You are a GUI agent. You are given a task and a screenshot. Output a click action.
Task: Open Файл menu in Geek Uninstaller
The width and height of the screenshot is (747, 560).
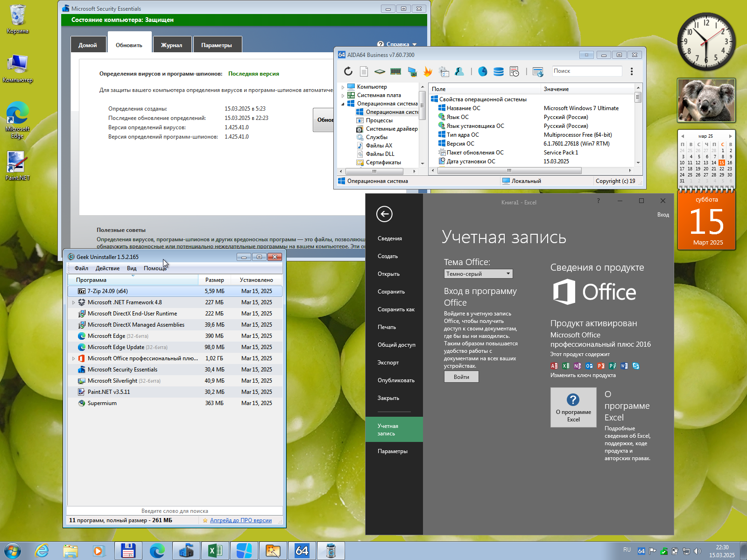(81, 268)
